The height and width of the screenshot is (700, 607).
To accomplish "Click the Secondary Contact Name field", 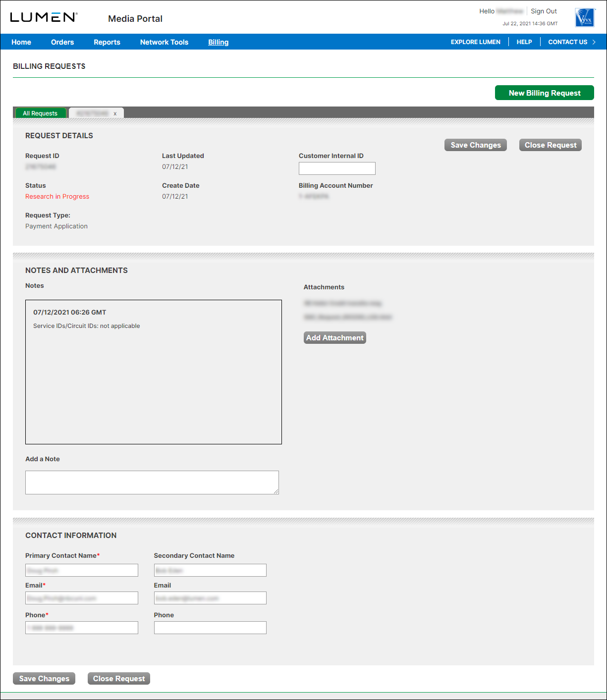I will coord(210,570).
